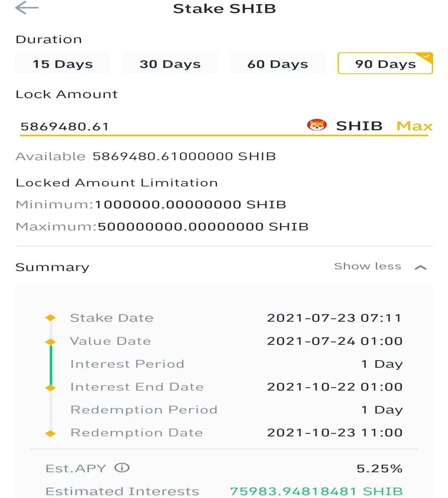Select the 30 Days duration option
The height and width of the screenshot is (498, 448).
click(x=170, y=63)
